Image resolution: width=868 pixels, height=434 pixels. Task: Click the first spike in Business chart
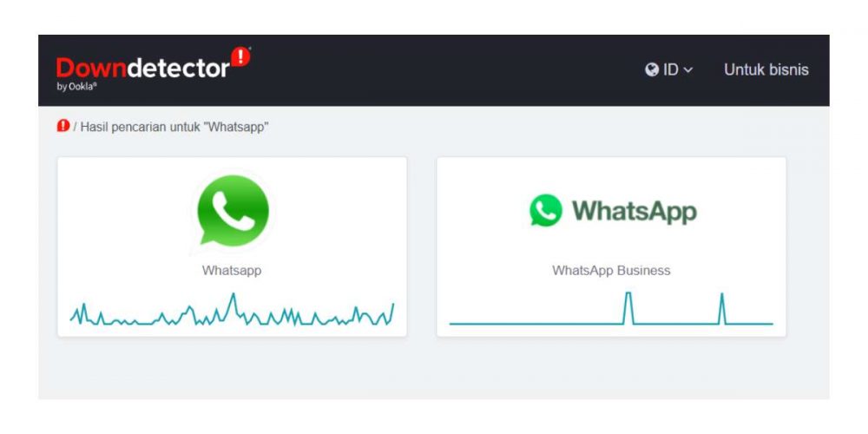coord(628,307)
